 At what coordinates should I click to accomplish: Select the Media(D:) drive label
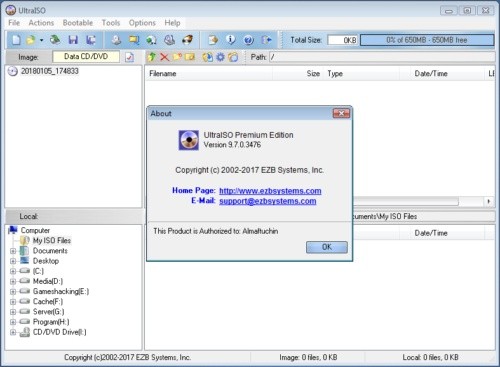[x=48, y=281]
